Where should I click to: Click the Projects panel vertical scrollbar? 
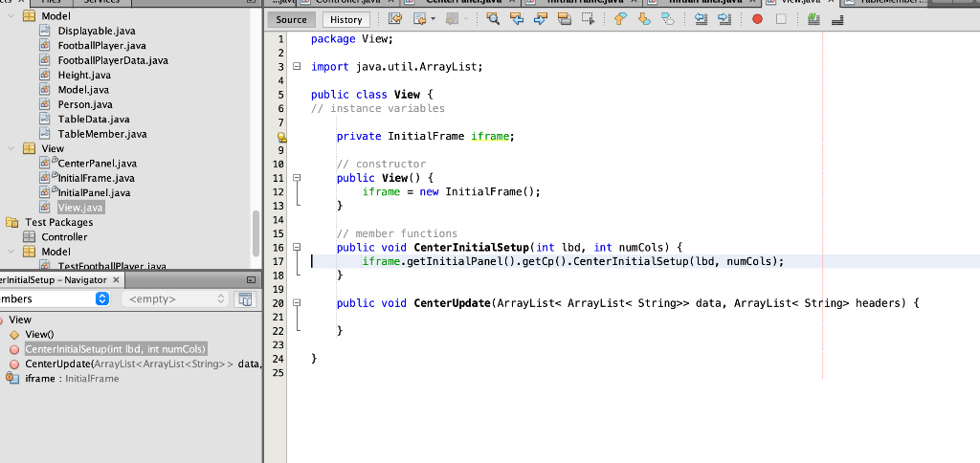256,232
